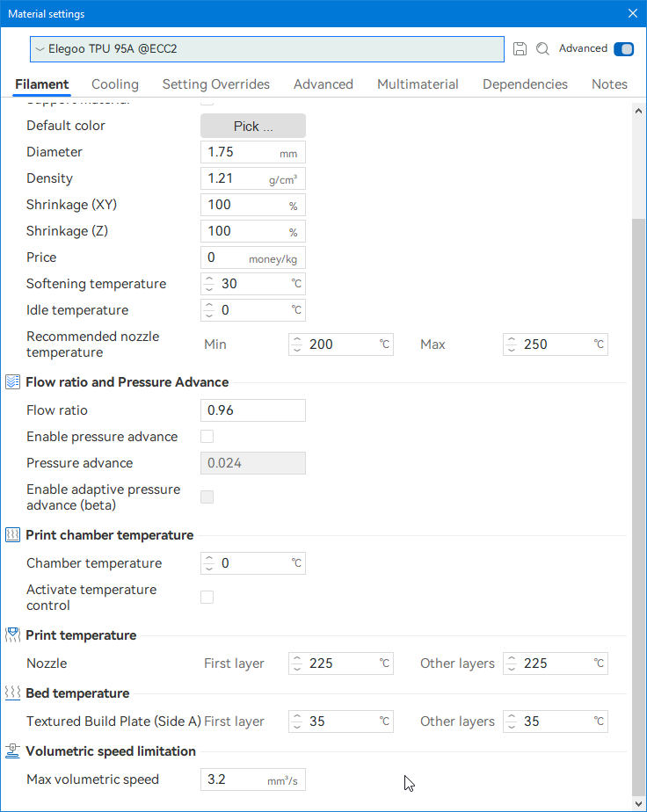
Task: Open the Setting Overrides tab
Action: [x=216, y=84]
